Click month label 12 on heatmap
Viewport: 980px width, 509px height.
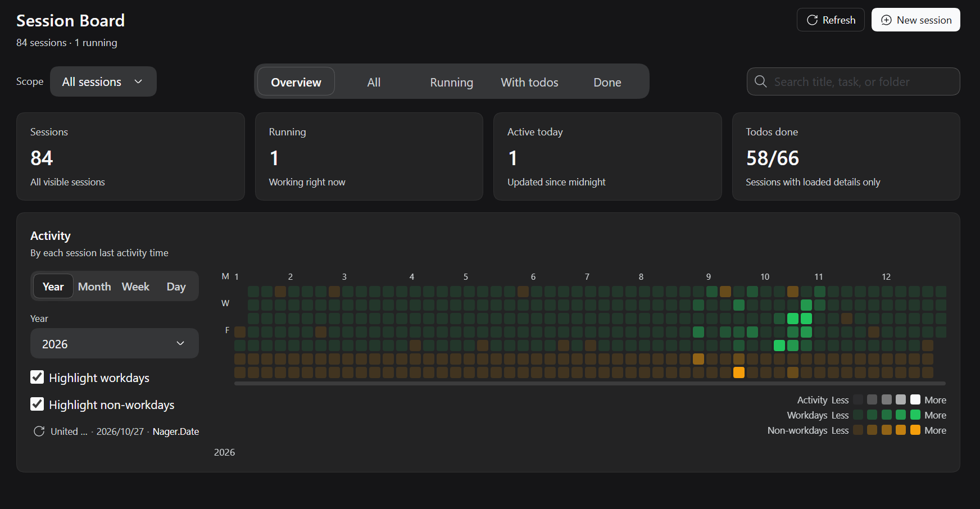[886, 276]
